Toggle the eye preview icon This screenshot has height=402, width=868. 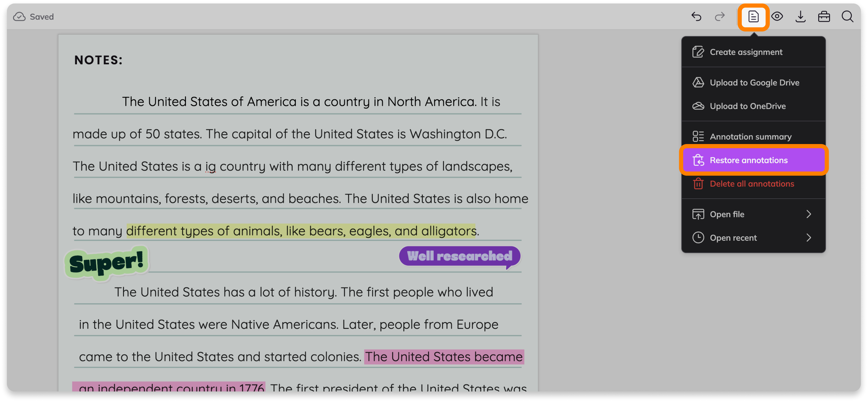[x=777, y=16]
